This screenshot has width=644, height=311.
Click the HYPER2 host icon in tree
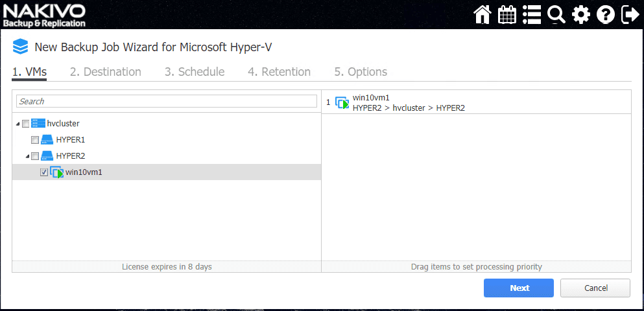coord(47,156)
